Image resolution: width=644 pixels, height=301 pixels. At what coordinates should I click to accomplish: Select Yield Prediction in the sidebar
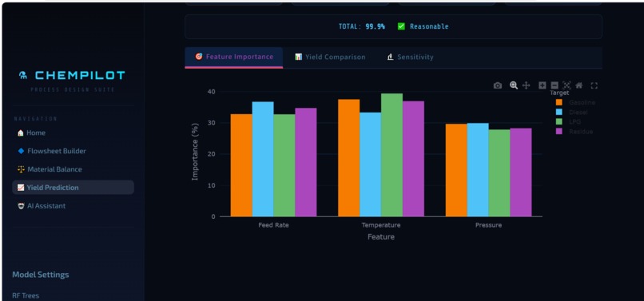tap(73, 188)
